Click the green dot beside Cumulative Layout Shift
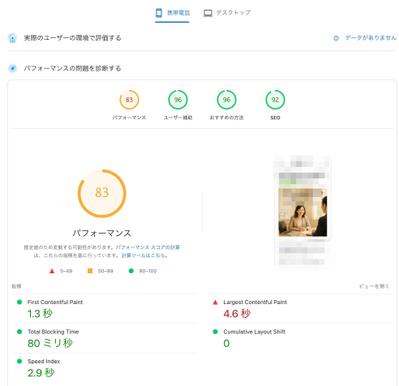 pyautogui.click(x=215, y=332)
